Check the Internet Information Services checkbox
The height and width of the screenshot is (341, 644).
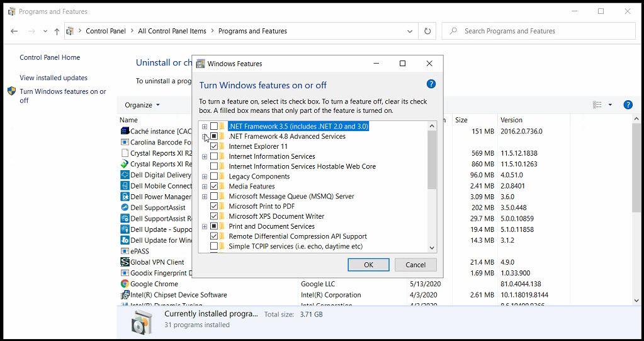pyautogui.click(x=214, y=156)
